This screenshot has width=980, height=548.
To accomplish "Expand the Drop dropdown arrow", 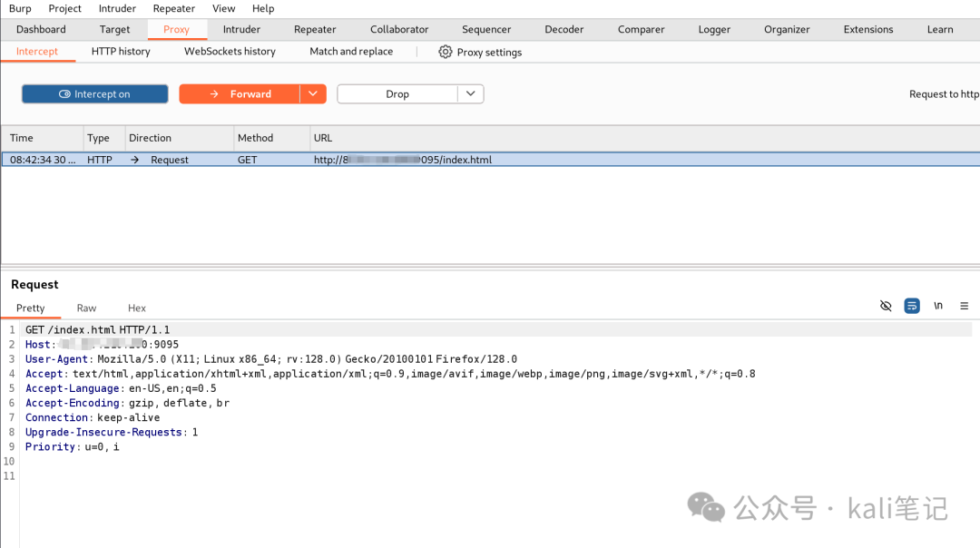I will [471, 93].
